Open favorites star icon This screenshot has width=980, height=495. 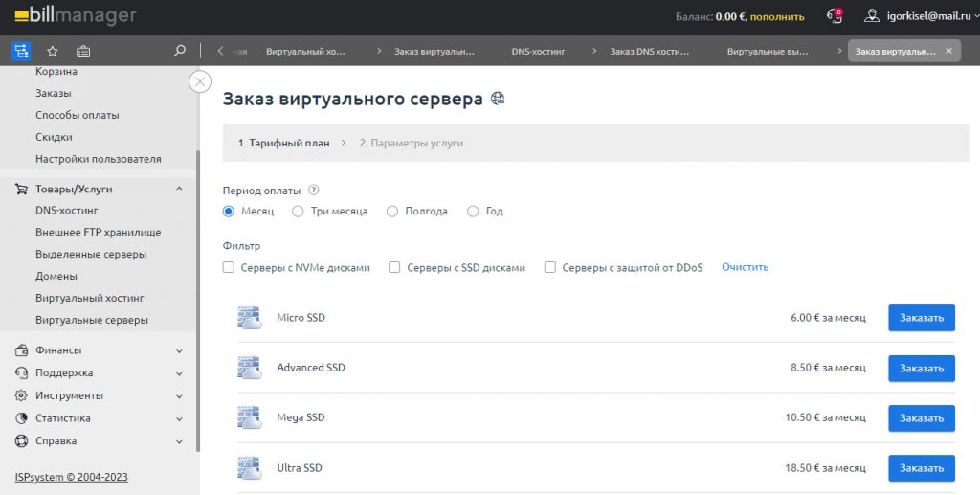[53, 51]
